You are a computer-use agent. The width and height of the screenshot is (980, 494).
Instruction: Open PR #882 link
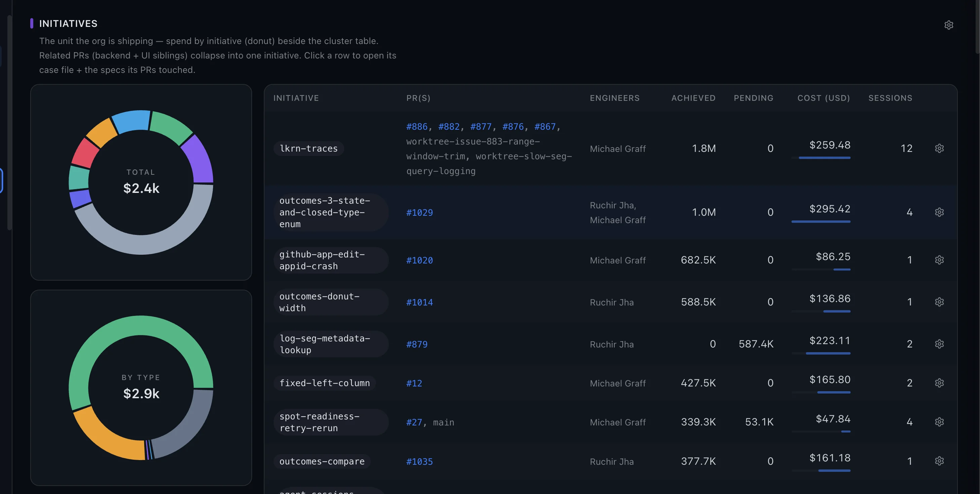[449, 127]
